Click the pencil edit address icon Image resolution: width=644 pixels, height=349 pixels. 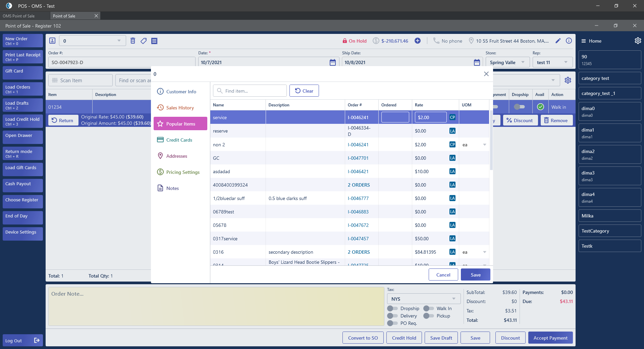click(558, 41)
